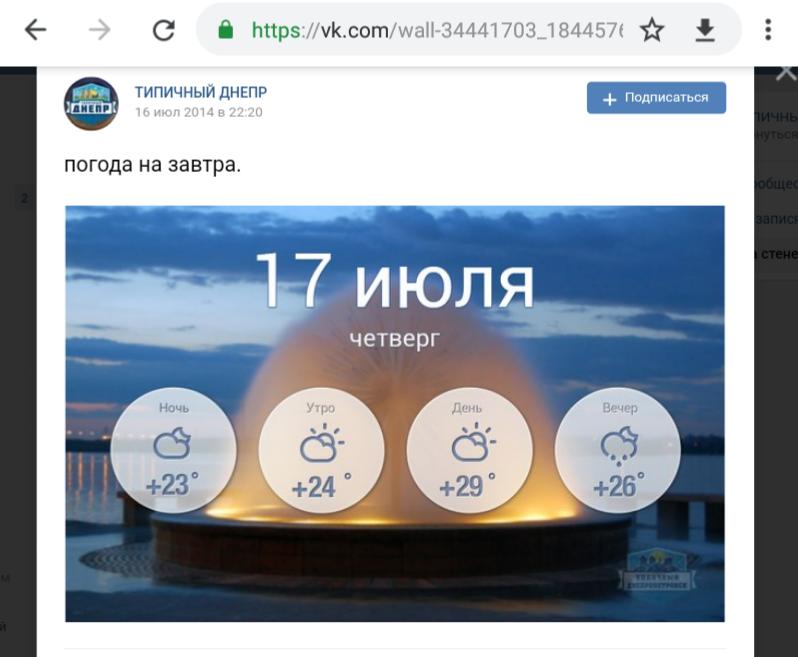Image resolution: width=798 pixels, height=657 pixels.
Task: Open the 17 июля weather image
Action: [395, 414]
